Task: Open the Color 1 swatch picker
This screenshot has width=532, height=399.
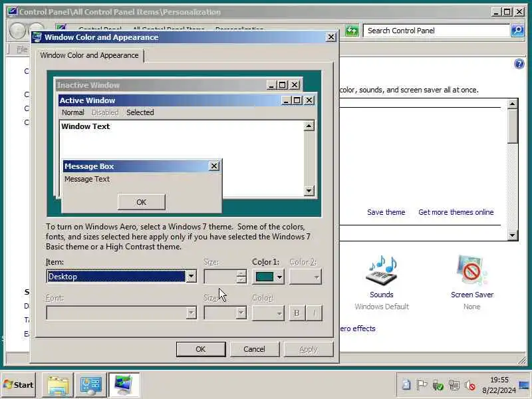Action: click(x=269, y=277)
